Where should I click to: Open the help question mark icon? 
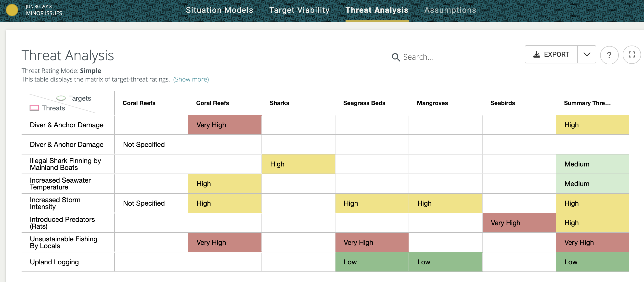(x=609, y=55)
